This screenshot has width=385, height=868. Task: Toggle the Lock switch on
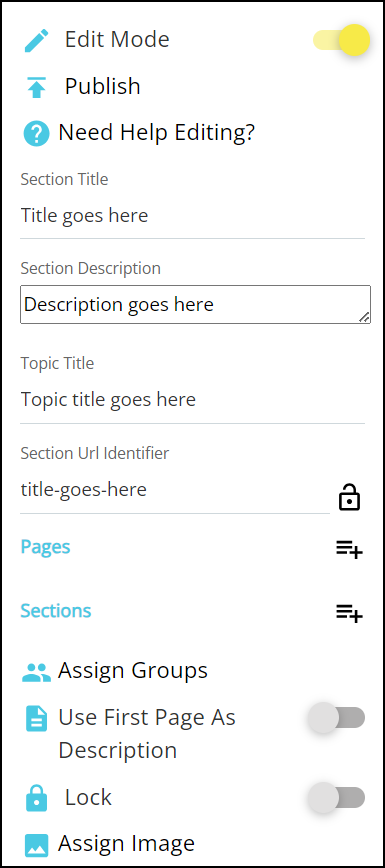(337, 798)
